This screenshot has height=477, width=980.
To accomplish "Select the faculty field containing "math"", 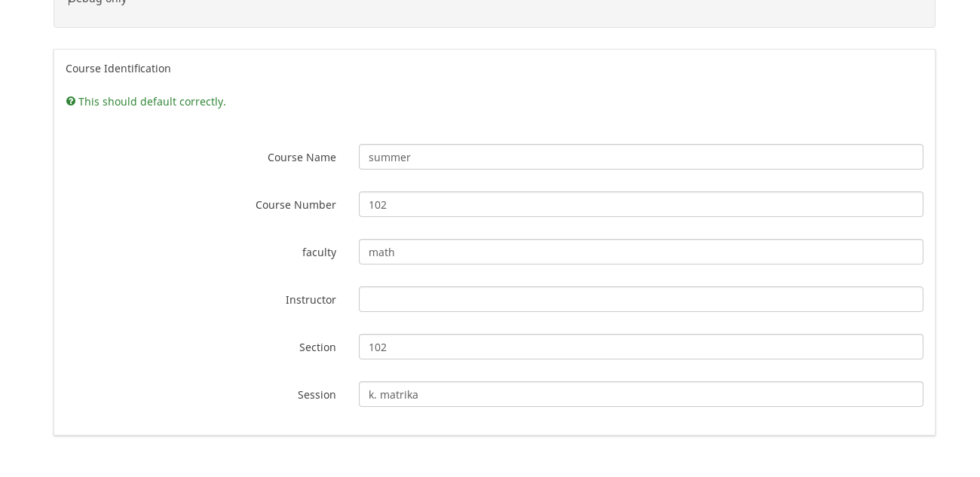I will 641,252.
